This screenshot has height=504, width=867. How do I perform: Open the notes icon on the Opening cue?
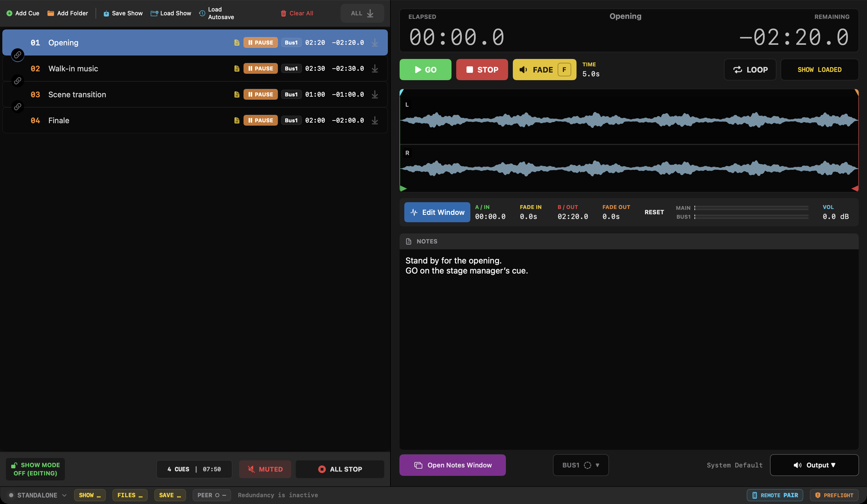pyautogui.click(x=237, y=43)
